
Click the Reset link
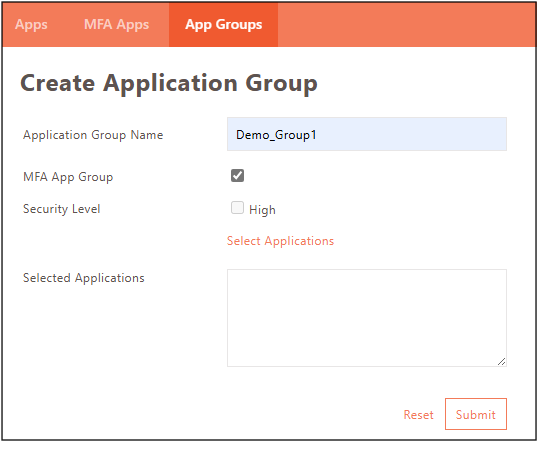pos(419,415)
